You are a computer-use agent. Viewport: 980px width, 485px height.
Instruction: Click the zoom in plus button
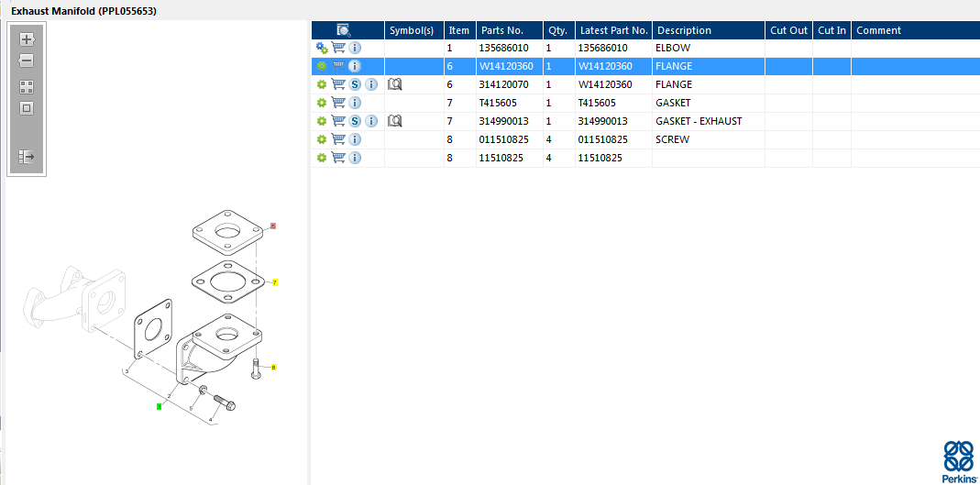27,39
